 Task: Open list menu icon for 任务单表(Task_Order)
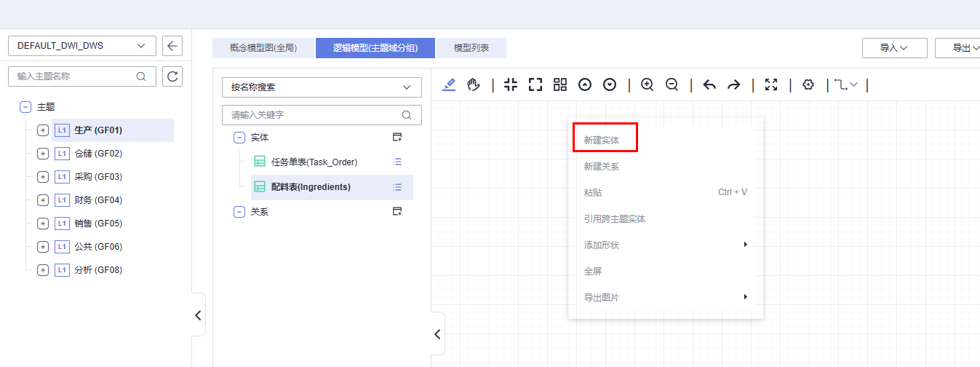point(397,162)
